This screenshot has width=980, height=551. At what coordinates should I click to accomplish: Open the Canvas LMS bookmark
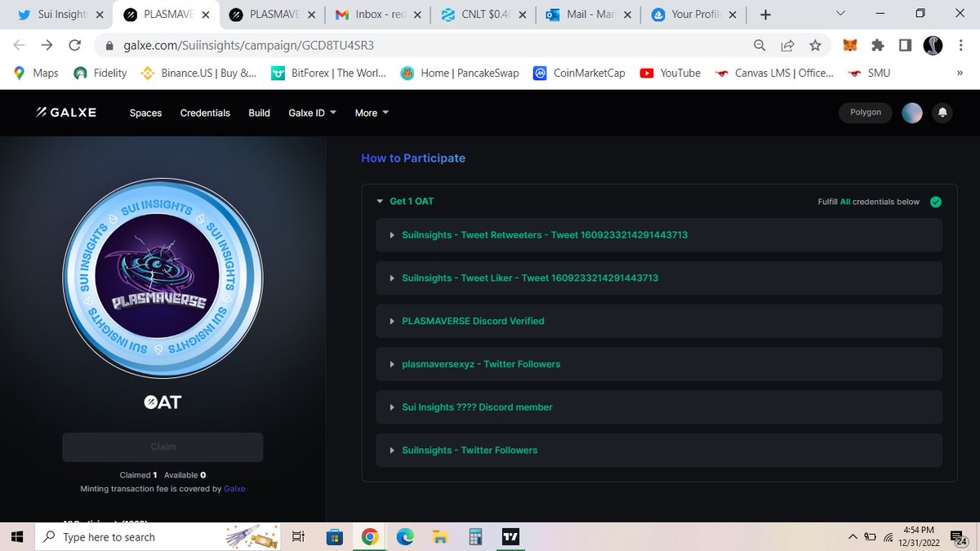pyautogui.click(x=774, y=73)
